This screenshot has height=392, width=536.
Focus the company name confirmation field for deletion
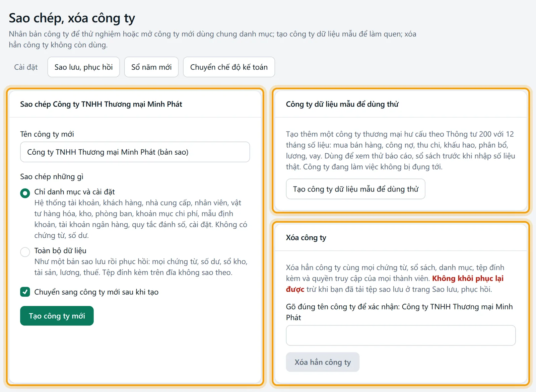[401, 335]
